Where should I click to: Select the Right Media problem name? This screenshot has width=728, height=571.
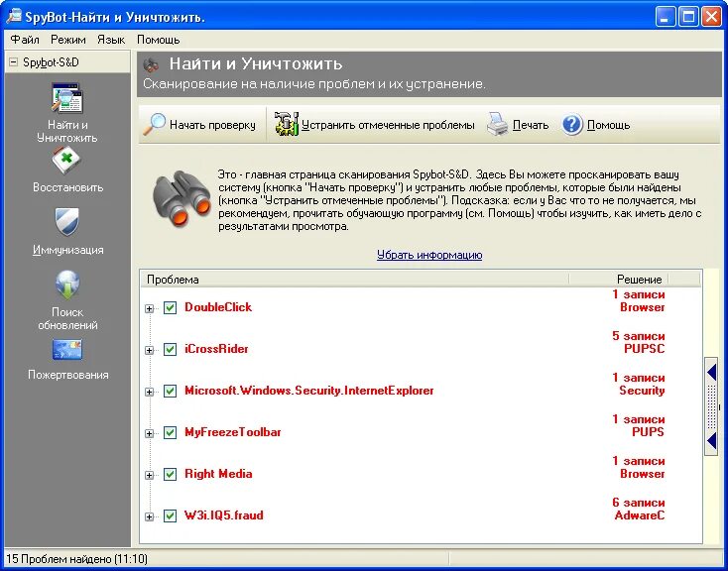(x=218, y=474)
